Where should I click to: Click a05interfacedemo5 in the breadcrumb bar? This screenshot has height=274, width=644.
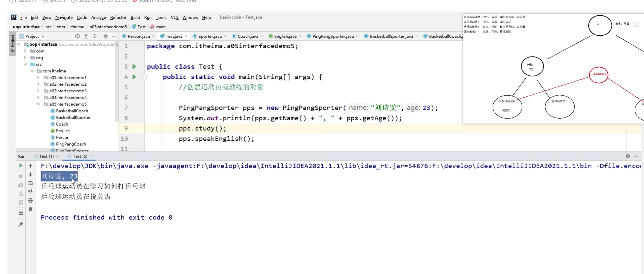point(108,27)
